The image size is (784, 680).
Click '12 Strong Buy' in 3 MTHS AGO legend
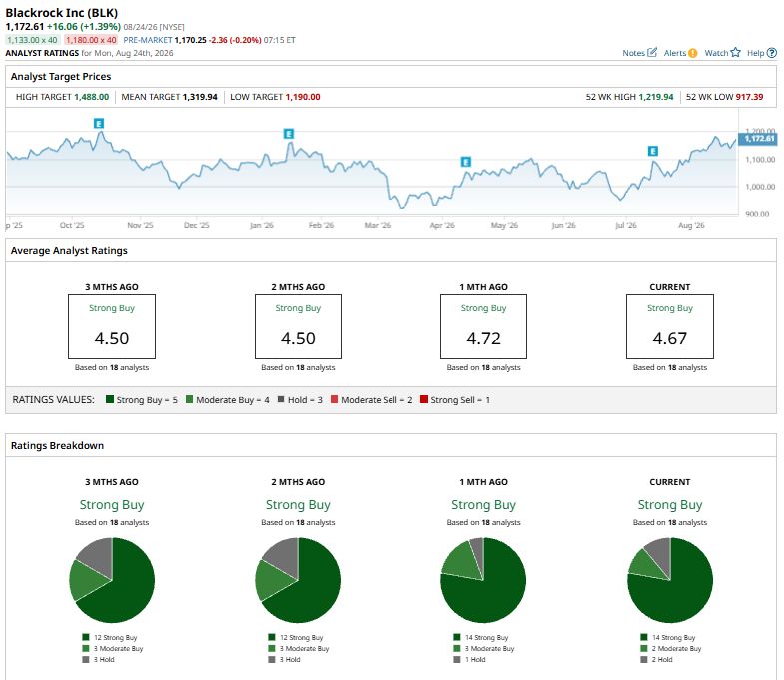coord(116,637)
